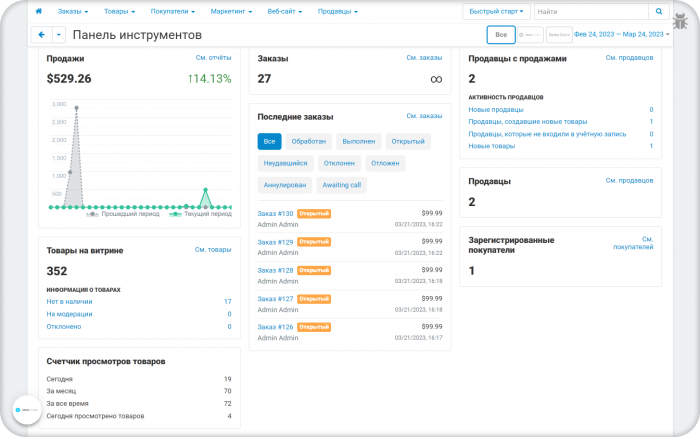Screen dimensions: 700x437
Task: Open Новые товары link
Action: (x=492, y=146)
